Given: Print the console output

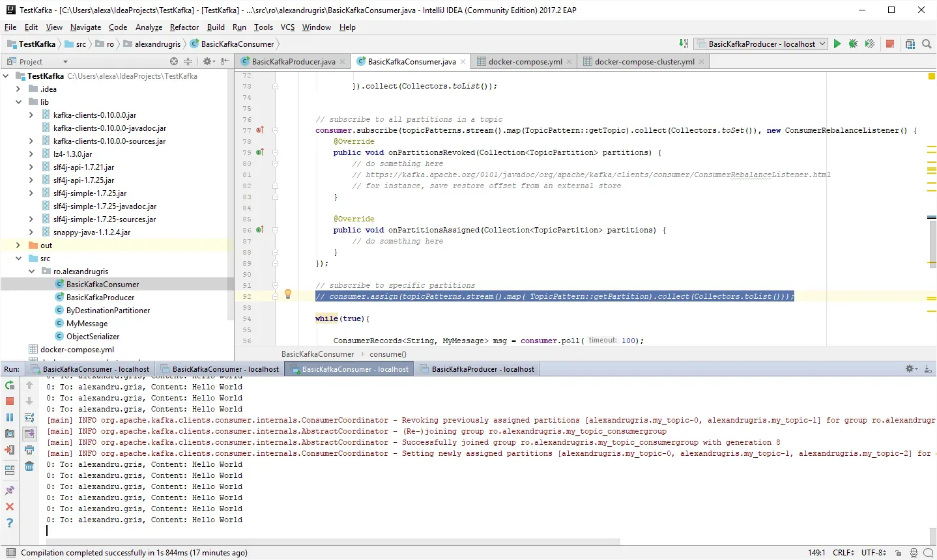Looking at the screenshot, I should [29, 450].
